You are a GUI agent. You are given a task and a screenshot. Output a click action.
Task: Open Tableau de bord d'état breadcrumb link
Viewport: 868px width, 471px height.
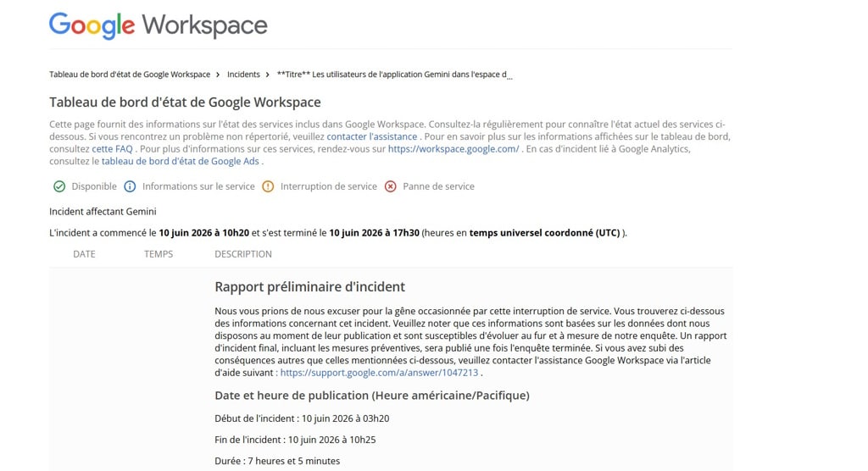[x=130, y=75]
